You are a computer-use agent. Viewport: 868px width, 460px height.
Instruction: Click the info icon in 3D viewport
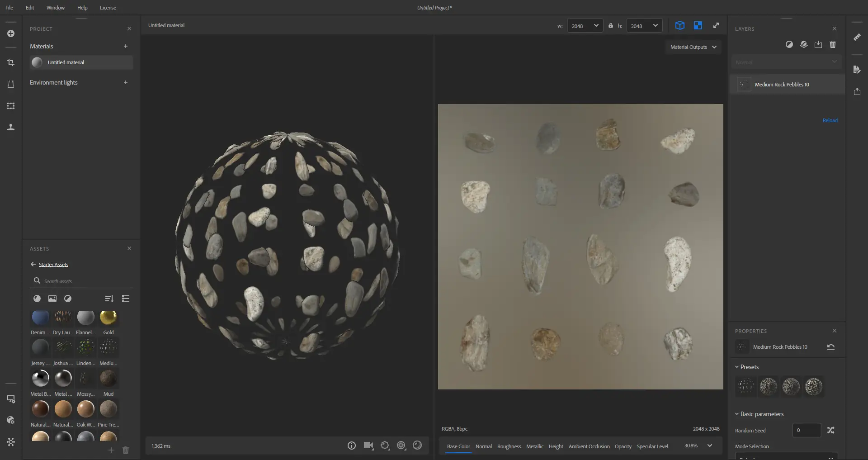[352, 446]
